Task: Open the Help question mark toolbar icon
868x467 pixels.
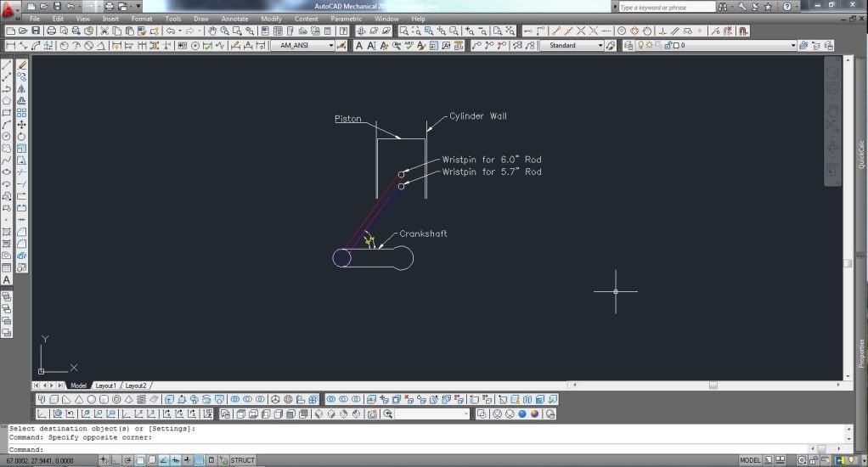Action: (343, 31)
